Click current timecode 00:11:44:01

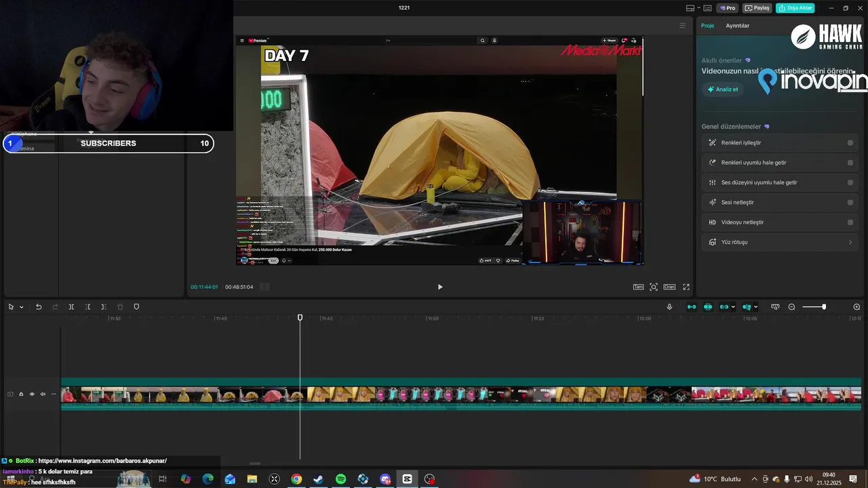[x=204, y=287]
